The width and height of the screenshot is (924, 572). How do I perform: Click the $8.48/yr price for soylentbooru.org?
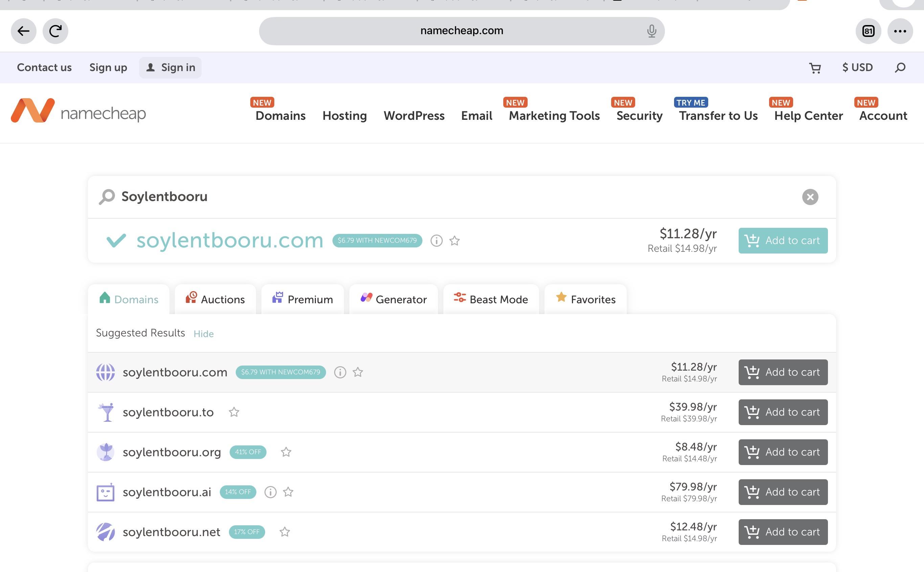696,447
